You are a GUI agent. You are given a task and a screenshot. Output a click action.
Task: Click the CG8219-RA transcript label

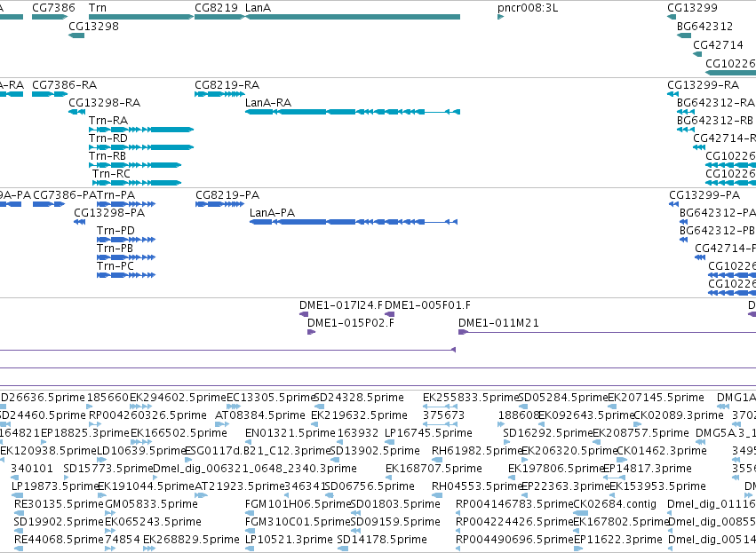click(x=227, y=85)
